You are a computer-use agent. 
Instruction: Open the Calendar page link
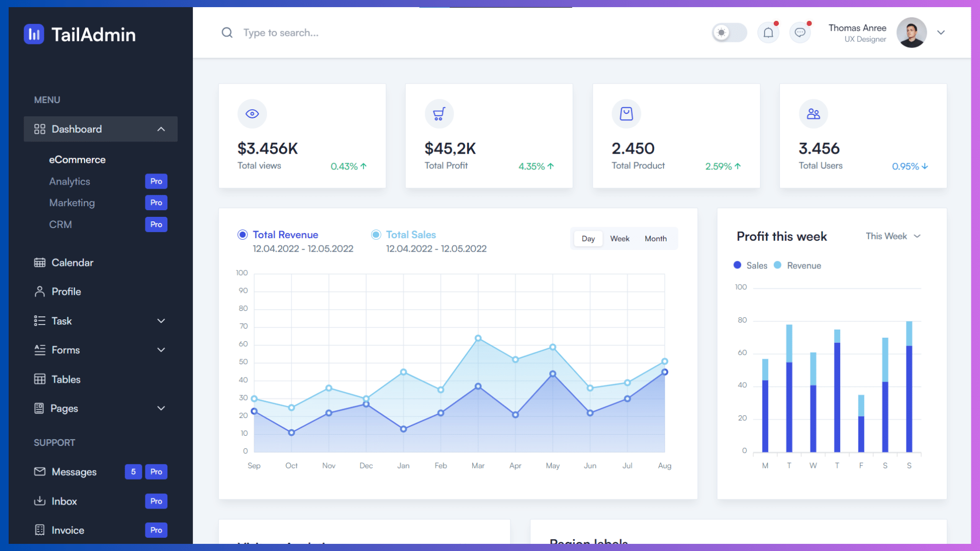[x=72, y=263]
